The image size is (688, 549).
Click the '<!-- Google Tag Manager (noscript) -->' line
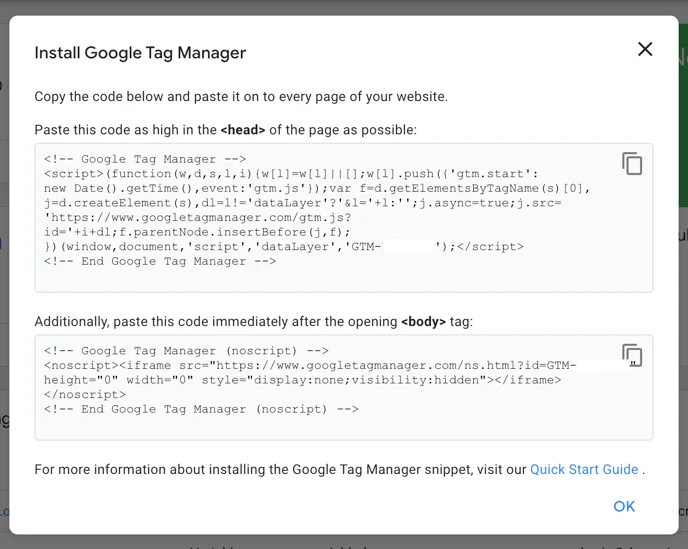tap(186, 351)
